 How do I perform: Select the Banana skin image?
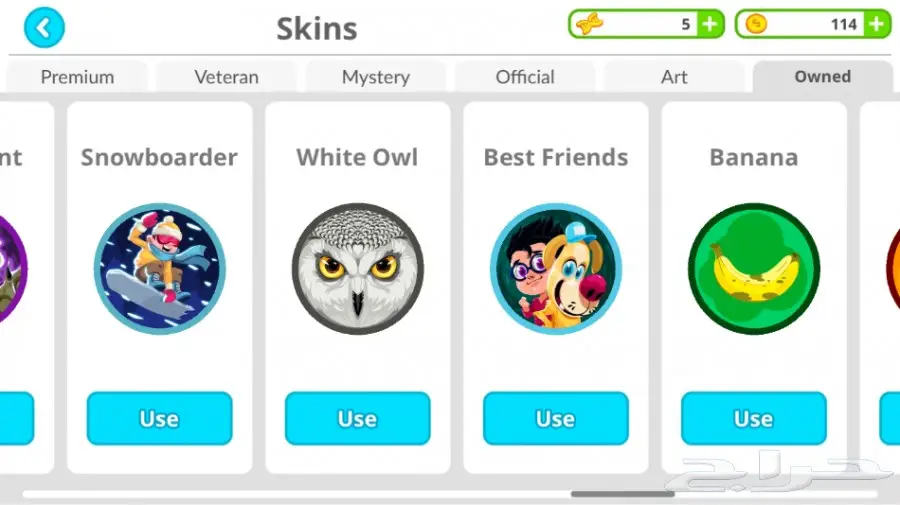coord(754,269)
